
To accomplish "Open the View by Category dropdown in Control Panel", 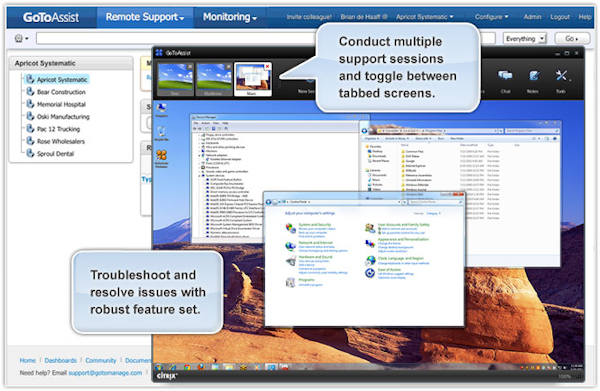I will [434, 213].
